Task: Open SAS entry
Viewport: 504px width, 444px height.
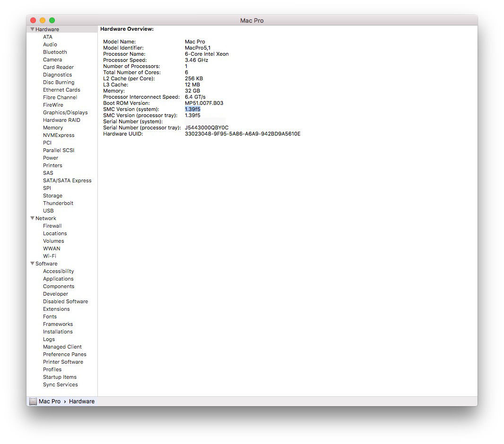Action: (48, 173)
